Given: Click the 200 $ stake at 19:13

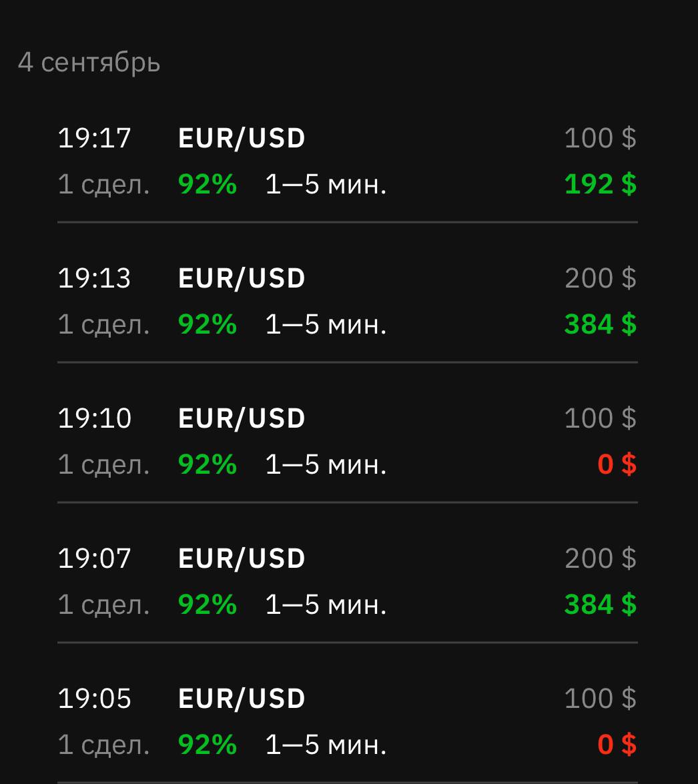Looking at the screenshot, I should click(x=600, y=279).
